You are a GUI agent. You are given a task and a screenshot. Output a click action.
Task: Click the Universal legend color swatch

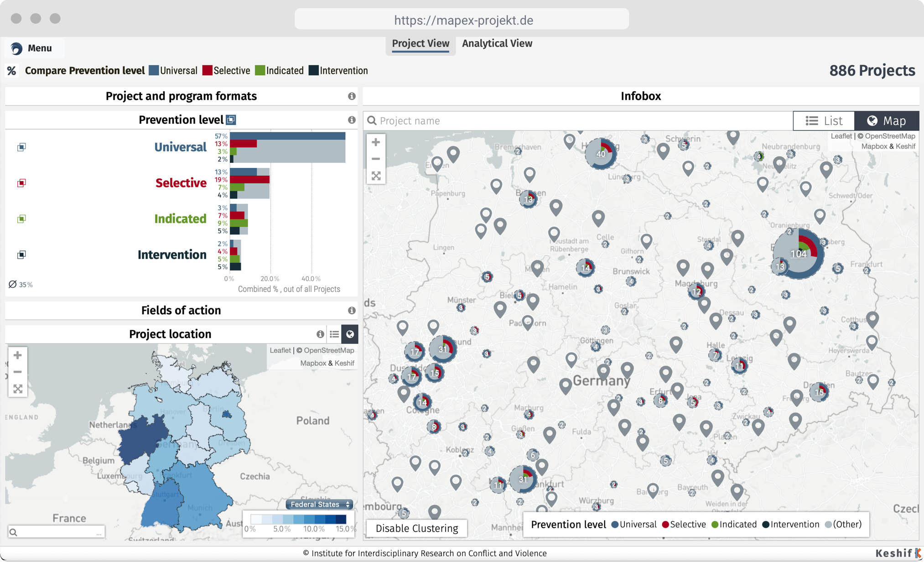tap(154, 70)
